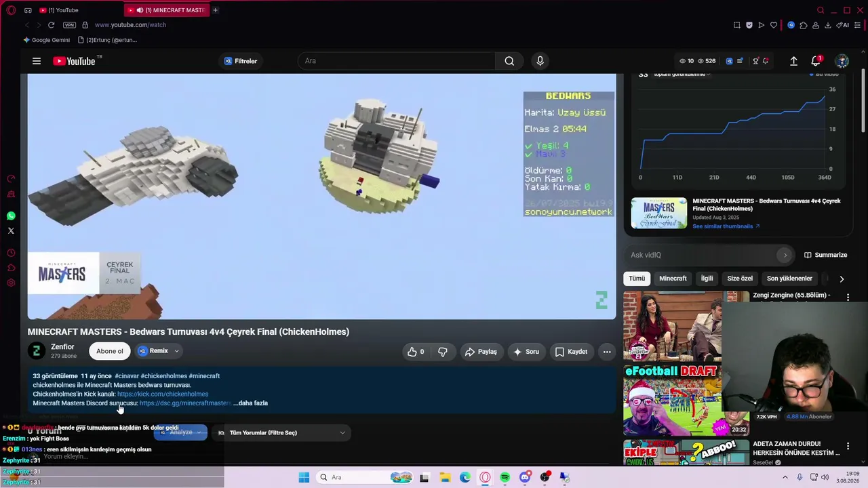
Task: Select the Son yüklenenler filter chip
Action: [x=789, y=279]
